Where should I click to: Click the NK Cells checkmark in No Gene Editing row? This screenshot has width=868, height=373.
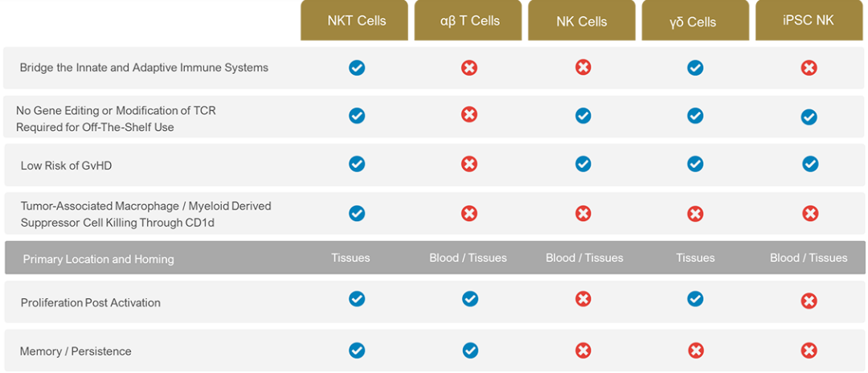pyautogui.click(x=583, y=116)
